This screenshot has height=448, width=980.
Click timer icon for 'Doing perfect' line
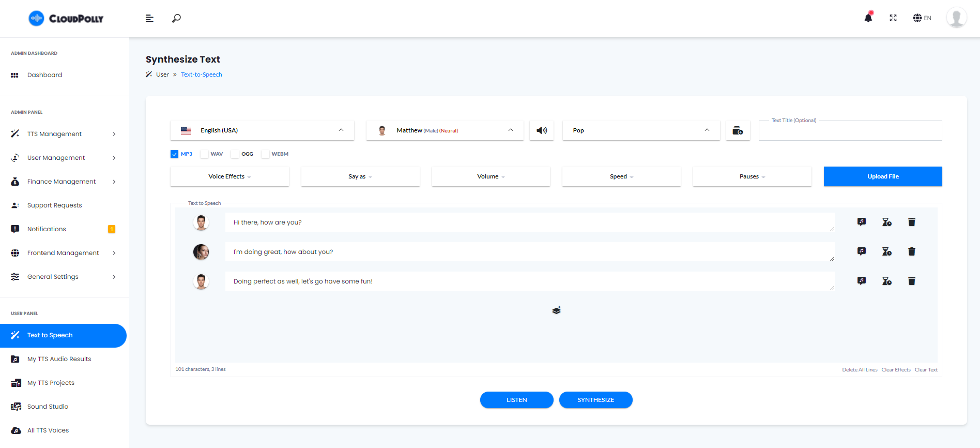coord(886,281)
